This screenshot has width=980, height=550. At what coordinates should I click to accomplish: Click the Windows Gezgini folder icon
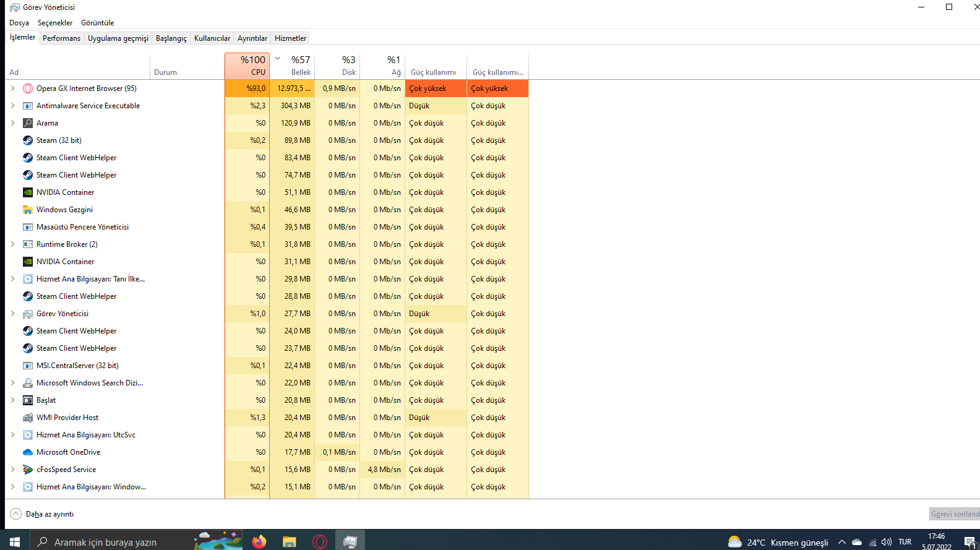coord(28,210)
